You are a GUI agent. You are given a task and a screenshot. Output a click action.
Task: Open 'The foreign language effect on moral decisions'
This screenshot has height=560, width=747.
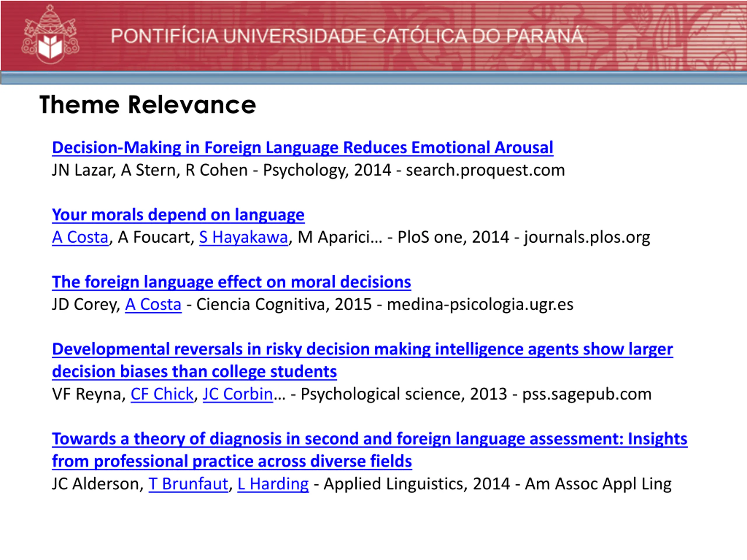pyautogui.click(x=231, y=282)
